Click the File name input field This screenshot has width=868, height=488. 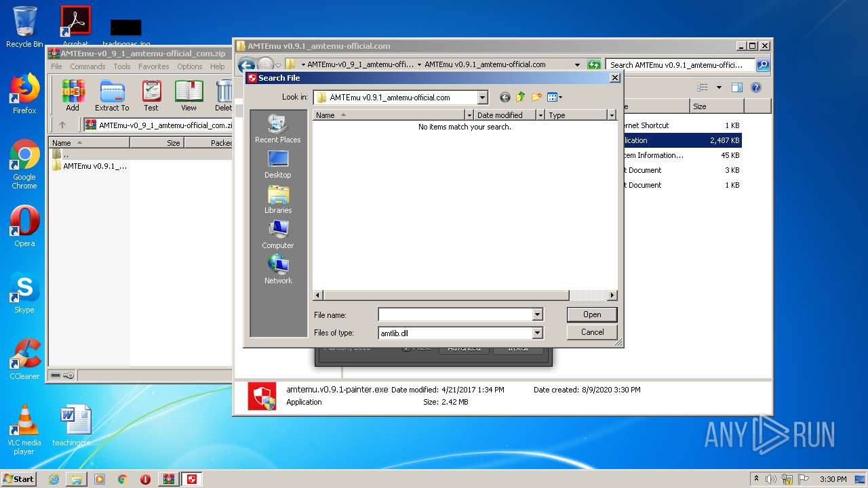(x=456, y=314)
